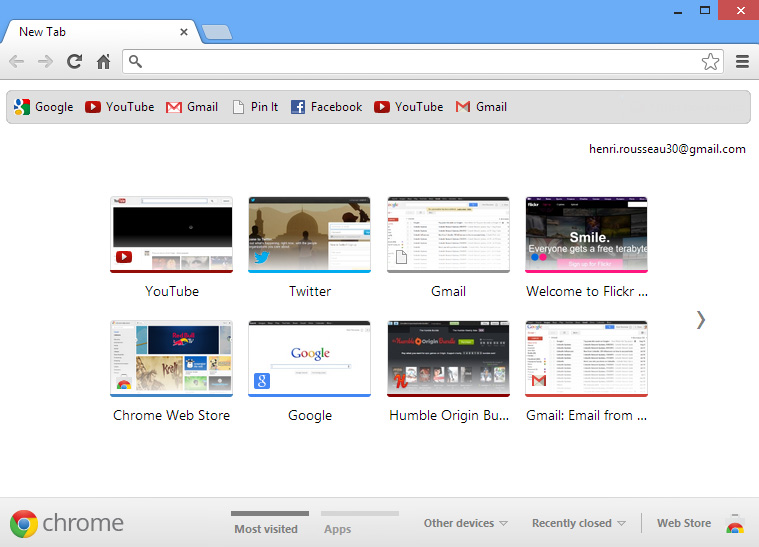Image resolution: width=759 pixels, height=547 pixels.
Task: Open the Chrome hamburger menu
Action: click(742, 61)
